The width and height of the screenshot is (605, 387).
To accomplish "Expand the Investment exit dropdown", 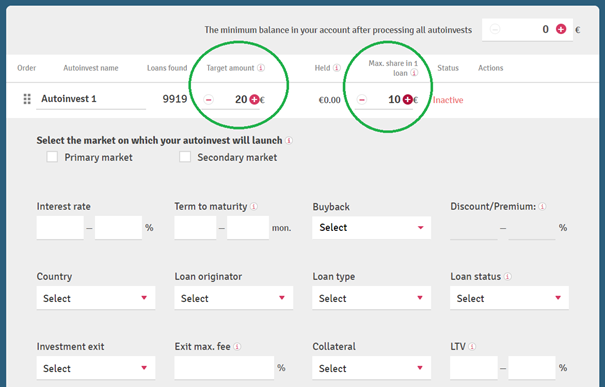I will point(96,368).
